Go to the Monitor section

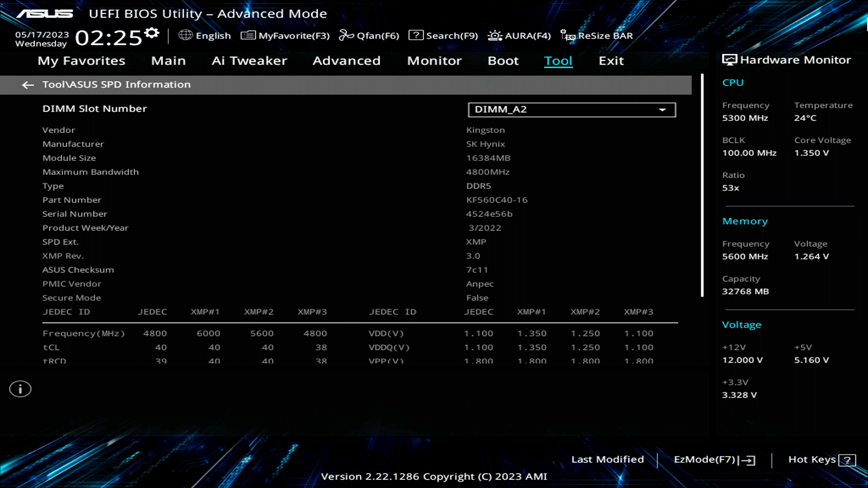(434, 61)
